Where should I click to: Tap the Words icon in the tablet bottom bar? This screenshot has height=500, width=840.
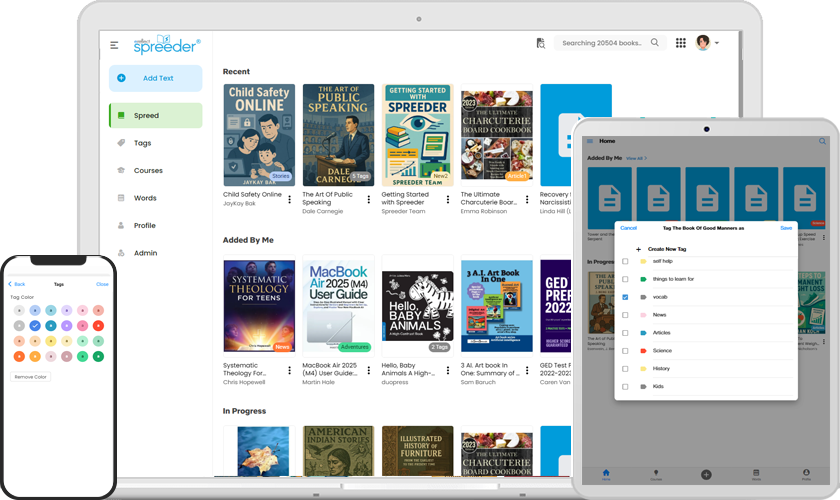click(756, 474)
